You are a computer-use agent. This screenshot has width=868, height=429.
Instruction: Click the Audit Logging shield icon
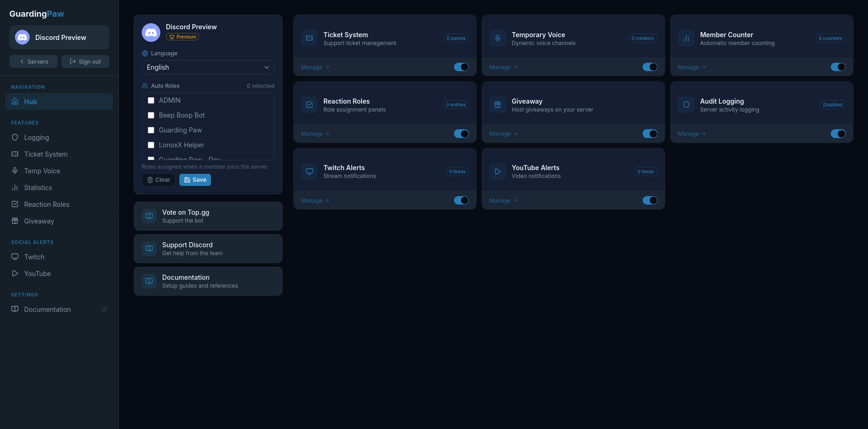tap(686, 105)
